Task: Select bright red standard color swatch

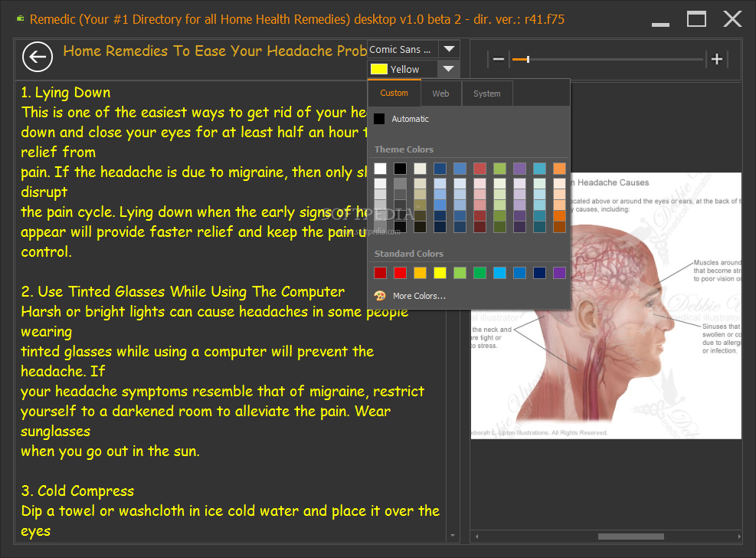Action: pyautogui.click(x=400, y=273)
